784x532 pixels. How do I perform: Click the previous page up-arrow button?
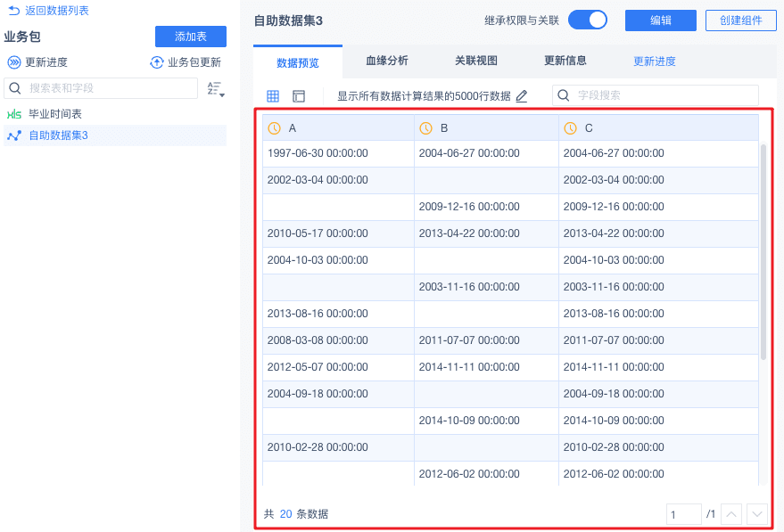[731, 514]
